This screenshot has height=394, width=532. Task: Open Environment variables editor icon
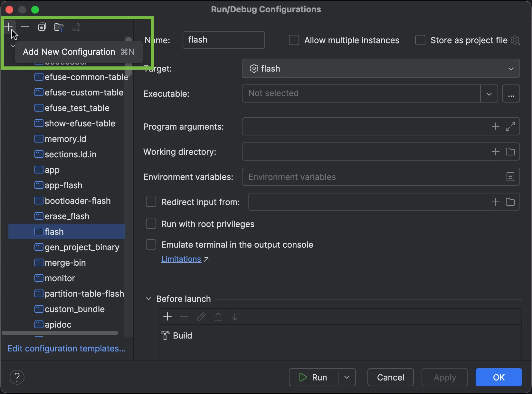510,177
